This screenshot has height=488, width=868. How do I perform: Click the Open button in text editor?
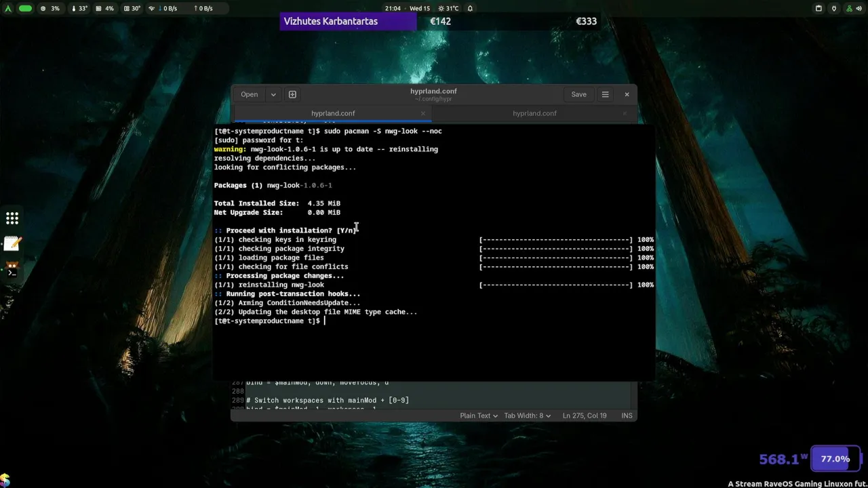coord(249,94)
